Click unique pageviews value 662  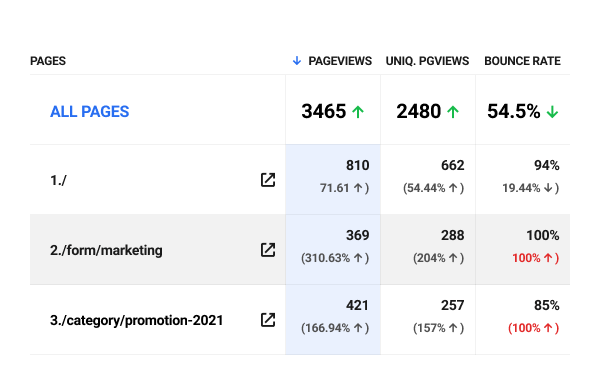click(453, 165)
